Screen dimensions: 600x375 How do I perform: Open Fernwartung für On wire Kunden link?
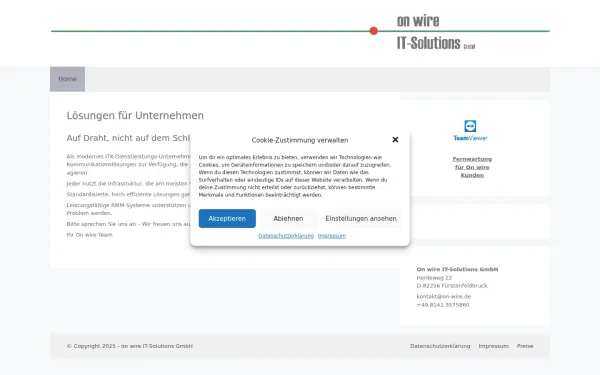(x=472, y=167)
